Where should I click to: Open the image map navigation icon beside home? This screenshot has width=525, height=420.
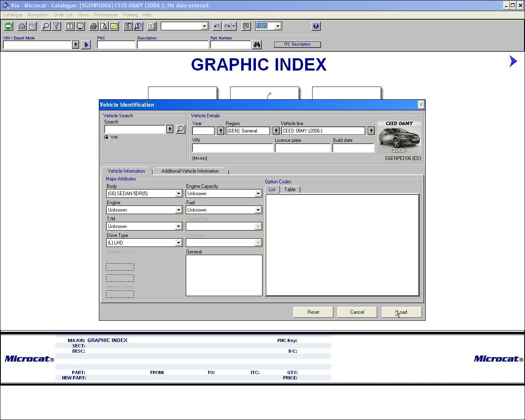click(32, 26)
